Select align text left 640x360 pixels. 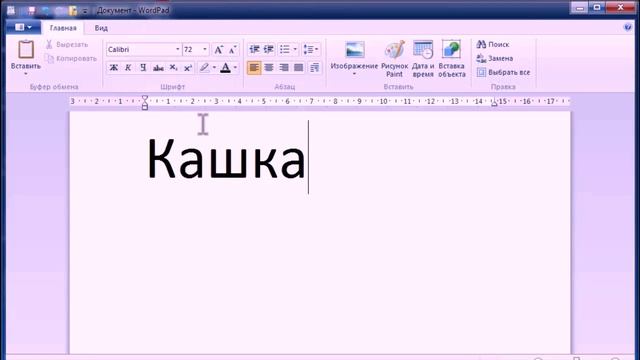254,68
